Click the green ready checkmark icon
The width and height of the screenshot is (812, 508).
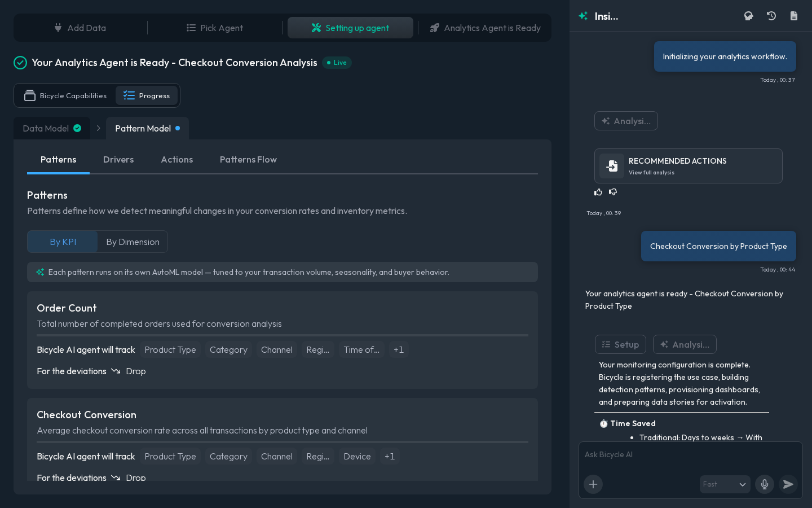20,63
